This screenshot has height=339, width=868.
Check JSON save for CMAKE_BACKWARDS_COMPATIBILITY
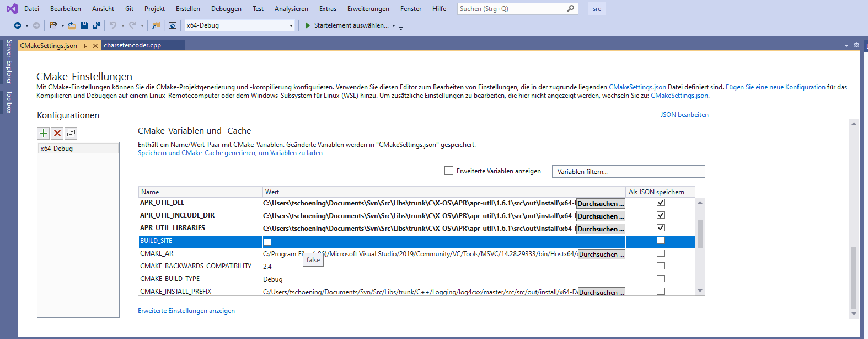coord(661,266)
